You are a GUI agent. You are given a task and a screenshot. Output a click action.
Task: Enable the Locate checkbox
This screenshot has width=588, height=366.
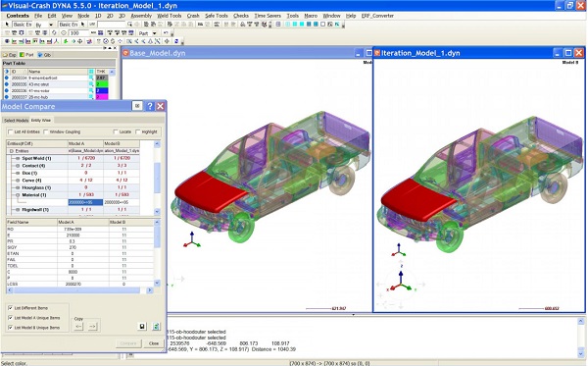[x=116, y=131]
